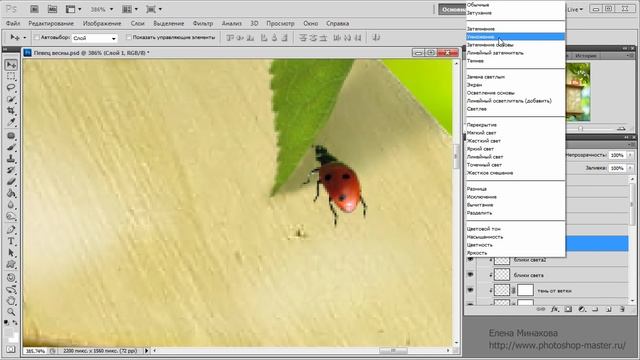This screenshot has width=640, height=360.
Task: Select the Rectangular Marquee tool
Action: (x=11, y=76)
